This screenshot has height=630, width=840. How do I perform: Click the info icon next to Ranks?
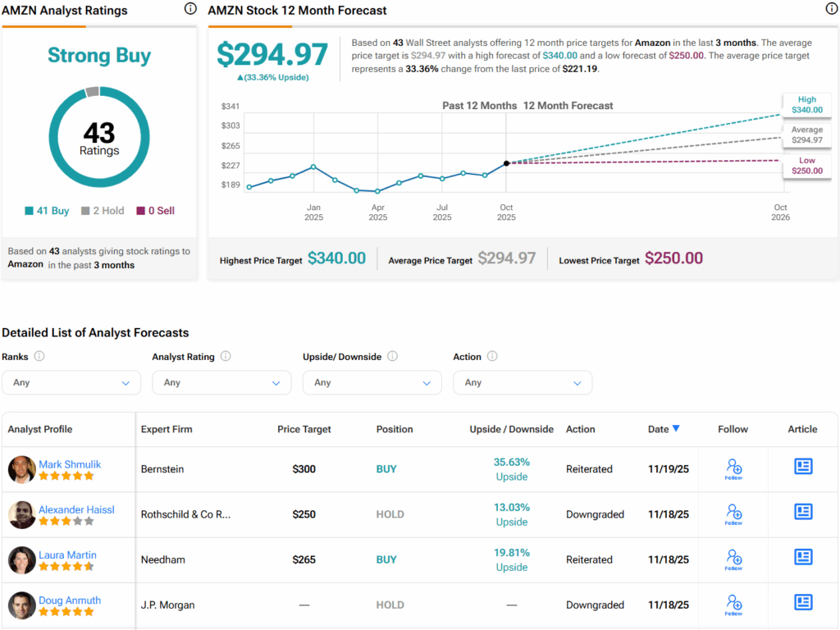pyautogui.click(x=39, y=357)
